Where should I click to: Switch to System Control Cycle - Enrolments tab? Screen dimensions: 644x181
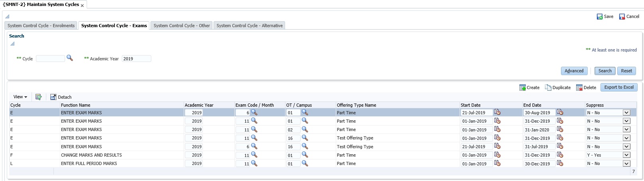[41, 26]
